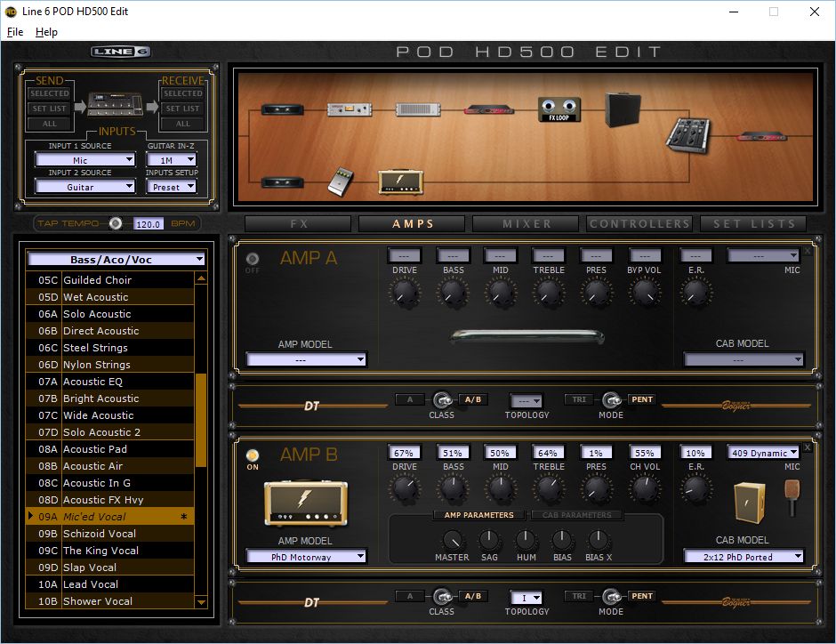836x644 pixels.
Task: Click the AMP B Sag knob
Action: click(x=489, y=540)
